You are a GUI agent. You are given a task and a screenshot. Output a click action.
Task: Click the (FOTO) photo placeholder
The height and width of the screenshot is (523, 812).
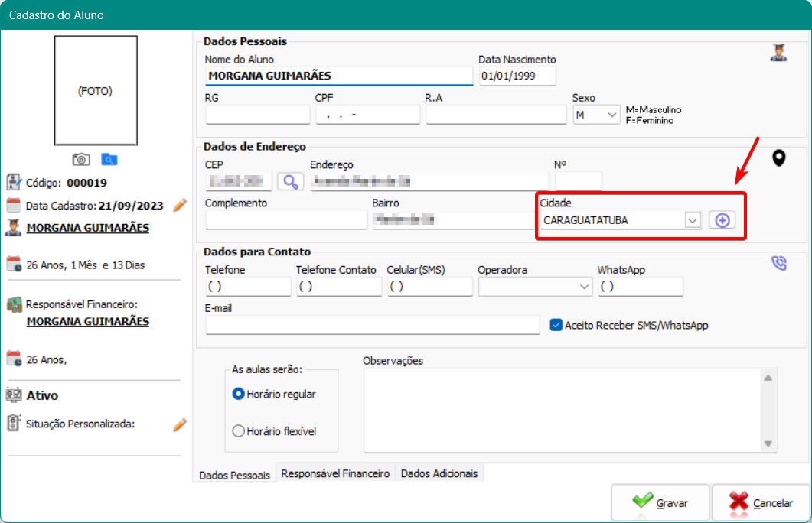click(96, 90)
